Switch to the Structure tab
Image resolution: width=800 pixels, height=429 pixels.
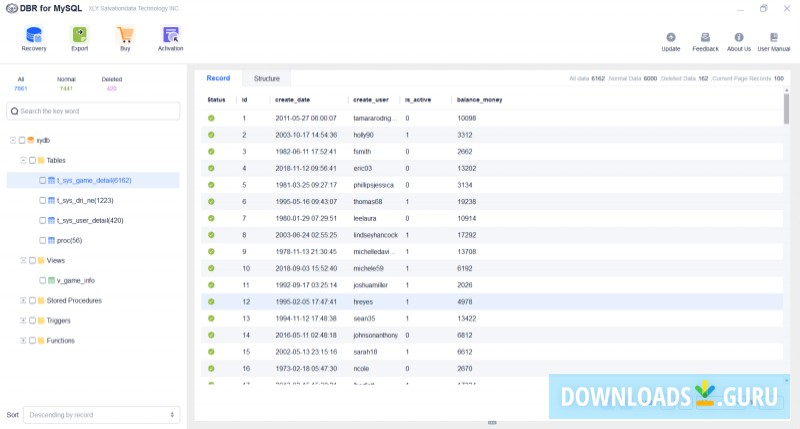[x=267, y=79]
